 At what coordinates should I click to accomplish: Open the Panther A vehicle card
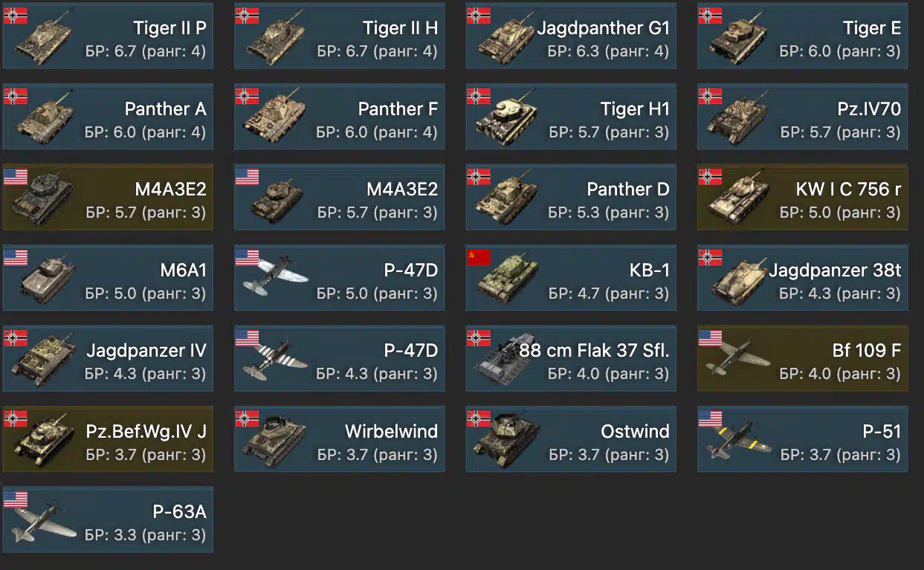coord(108,117)
